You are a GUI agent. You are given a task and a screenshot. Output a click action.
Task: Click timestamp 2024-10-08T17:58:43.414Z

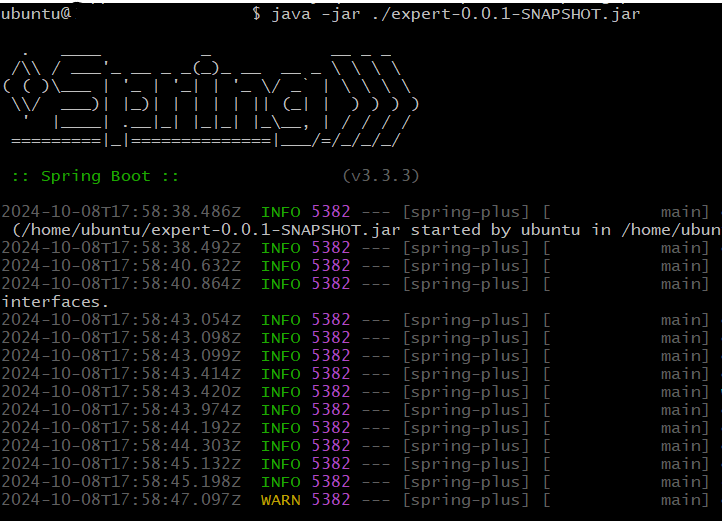(x=121, y=374)
